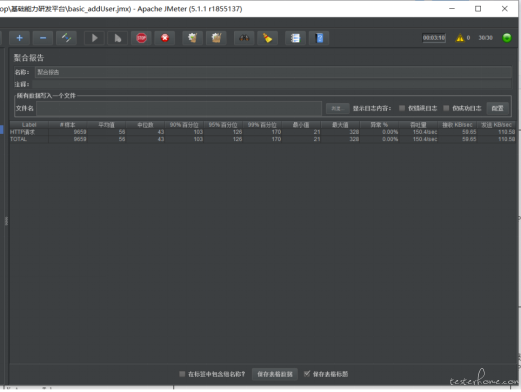Enable the 仅成功日志 successes-only checkbox
521x392 pixels.
(x=446, y=108)
